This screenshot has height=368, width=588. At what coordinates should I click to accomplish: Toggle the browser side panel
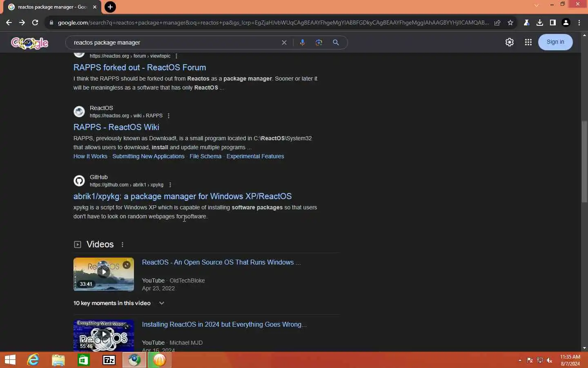click(553, 23)
